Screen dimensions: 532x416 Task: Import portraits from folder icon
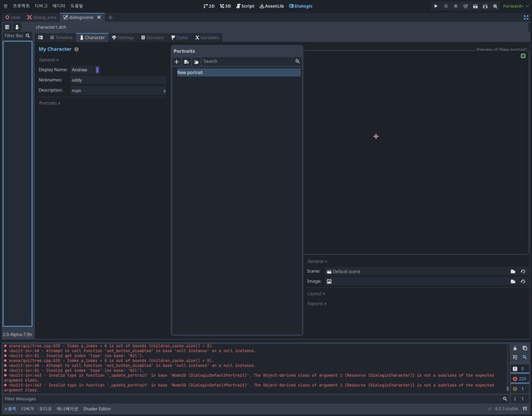pos(186,61)
